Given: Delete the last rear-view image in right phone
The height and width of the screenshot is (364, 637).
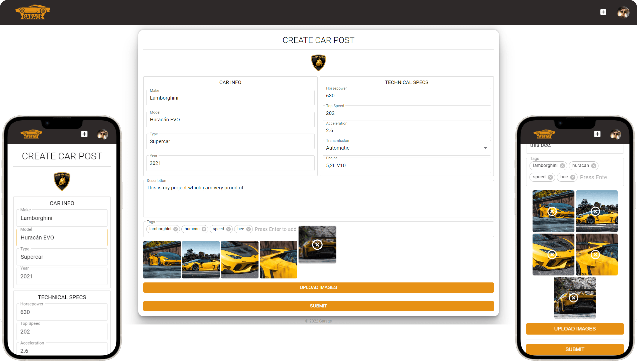Looking at the screenshot, I should (574, 298).
